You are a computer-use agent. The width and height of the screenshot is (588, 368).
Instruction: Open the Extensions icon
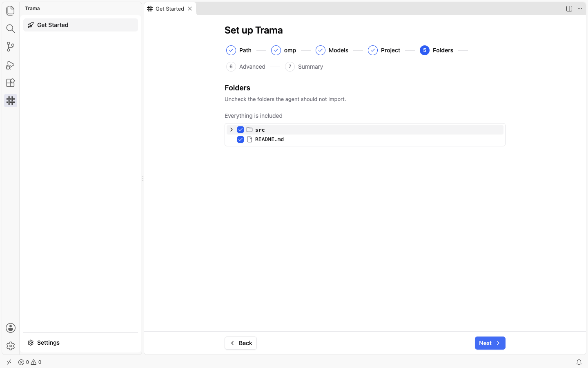11,83
